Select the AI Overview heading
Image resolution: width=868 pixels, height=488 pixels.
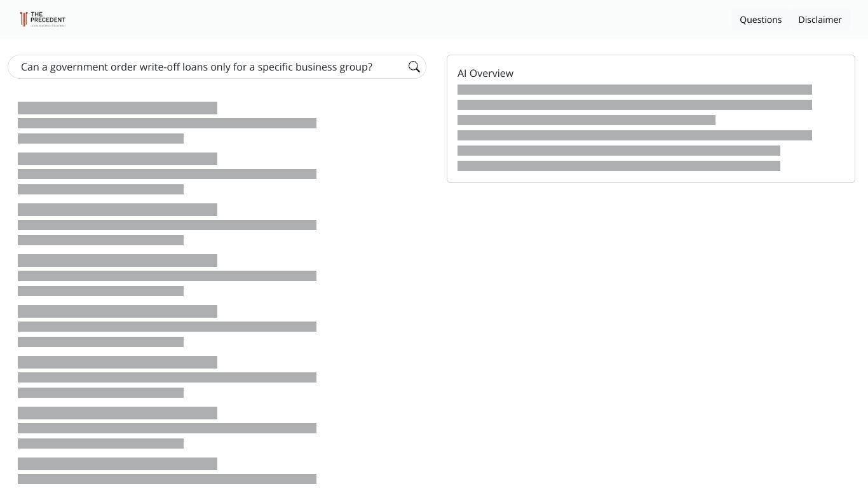485,73
